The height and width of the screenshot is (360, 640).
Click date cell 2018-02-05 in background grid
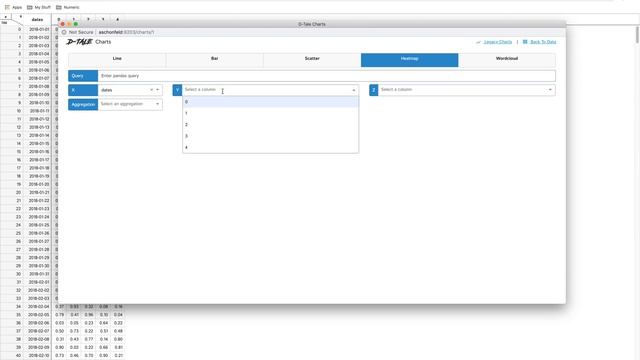[39, 315]
